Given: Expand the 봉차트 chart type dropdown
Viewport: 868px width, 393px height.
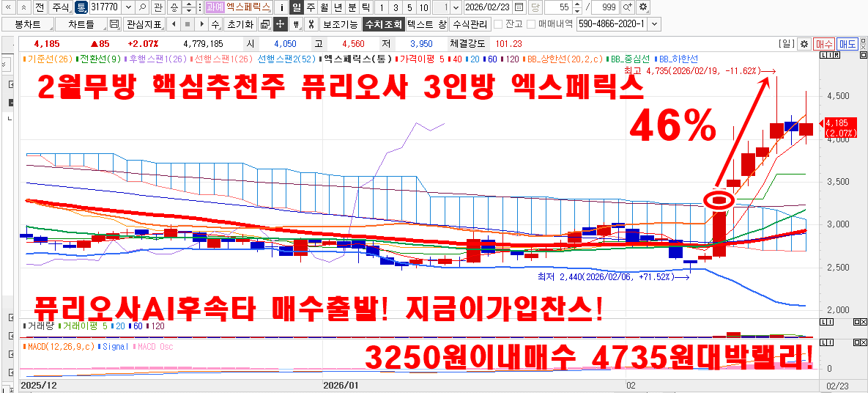Looking at the screenshot, I should tap(48, 24).
